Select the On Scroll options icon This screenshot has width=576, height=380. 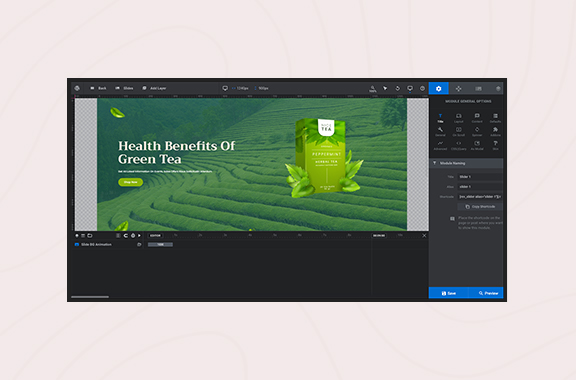[x=458, y=132]
